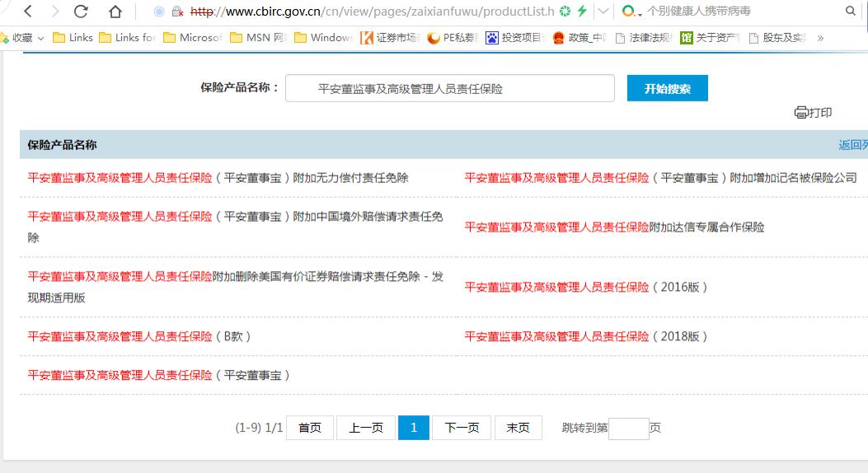The width and height of the screenshot is (868, 473).
Task: Open the Microsoft bookmark folder
Action: click(x=193, y=38)
